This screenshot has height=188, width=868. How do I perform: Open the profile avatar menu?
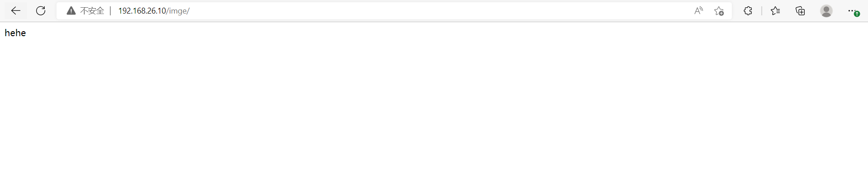826,11
